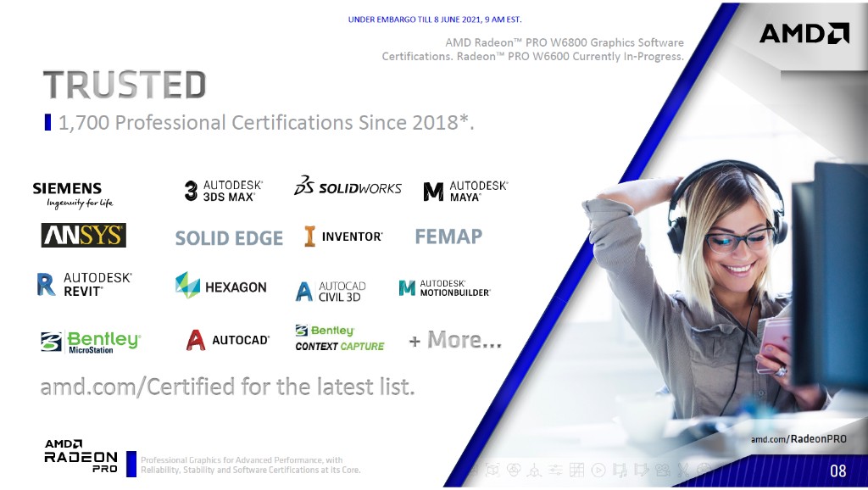This screenshot has height=490, width=868.
Task: Click the Hexagon logo
Action: coord(221,286)
